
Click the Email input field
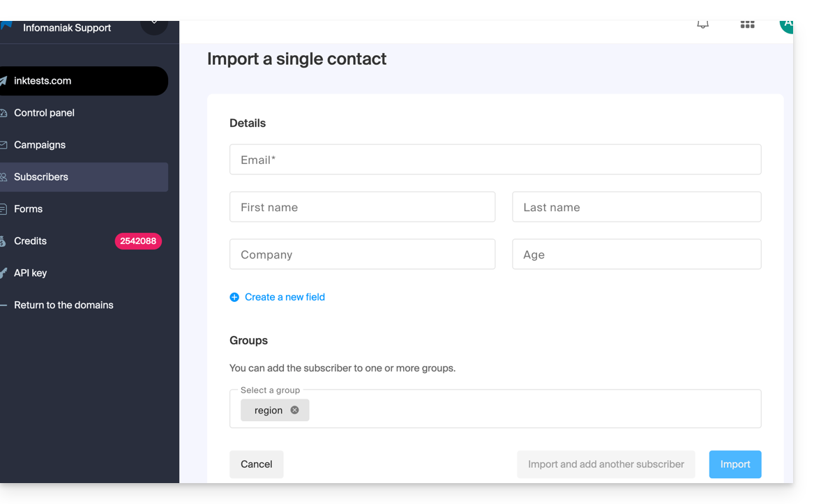tap(495, 160)
